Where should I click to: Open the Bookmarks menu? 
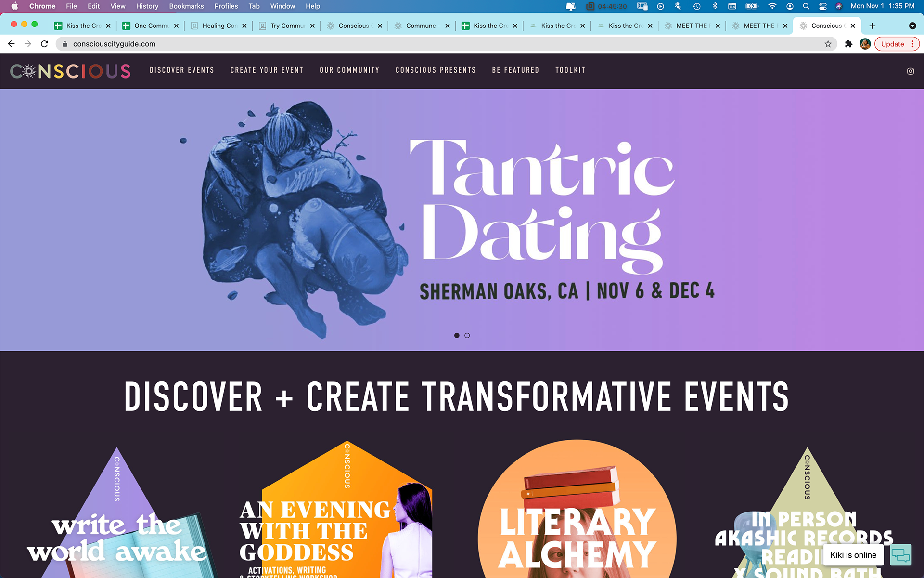click(x=186, y=6)
